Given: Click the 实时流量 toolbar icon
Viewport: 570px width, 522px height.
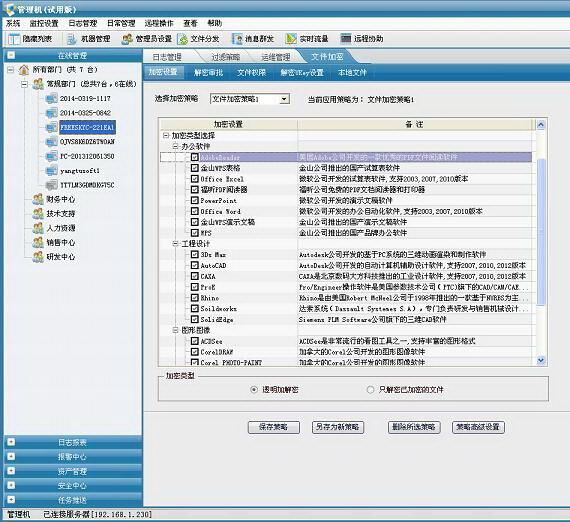Looking at the screenshot, I should pos(291,39).
